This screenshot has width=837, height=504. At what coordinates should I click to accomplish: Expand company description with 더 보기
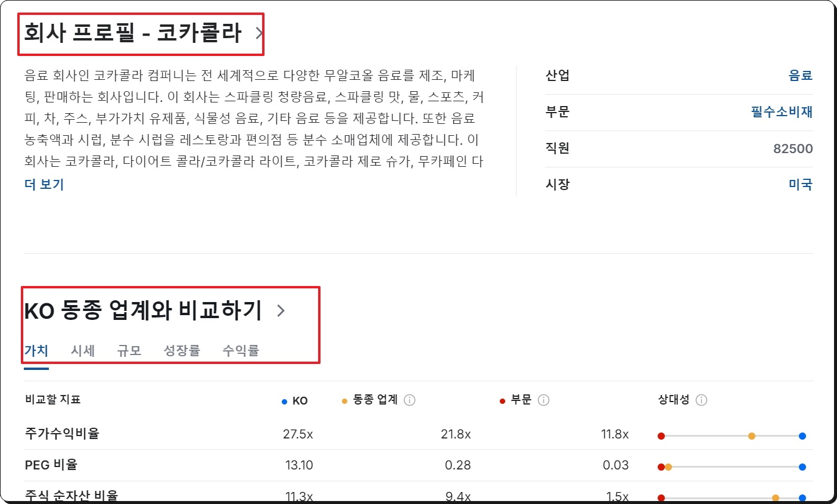click(x=44, y=184)
